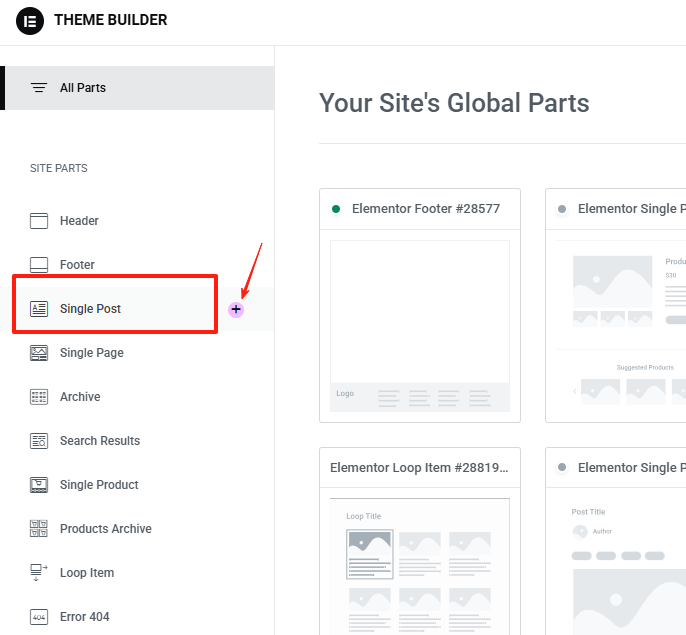The image size is (686, 635).
Task: Click the Error 404 icon
Action: [39, 617]
